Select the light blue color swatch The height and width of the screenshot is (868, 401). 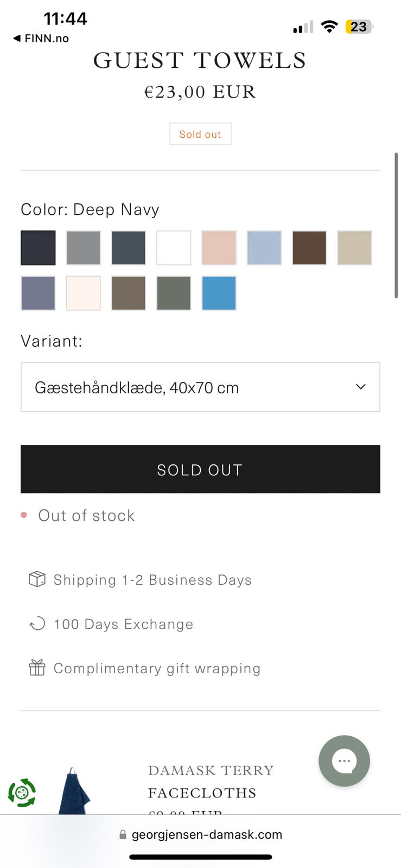tap(264, 248)
